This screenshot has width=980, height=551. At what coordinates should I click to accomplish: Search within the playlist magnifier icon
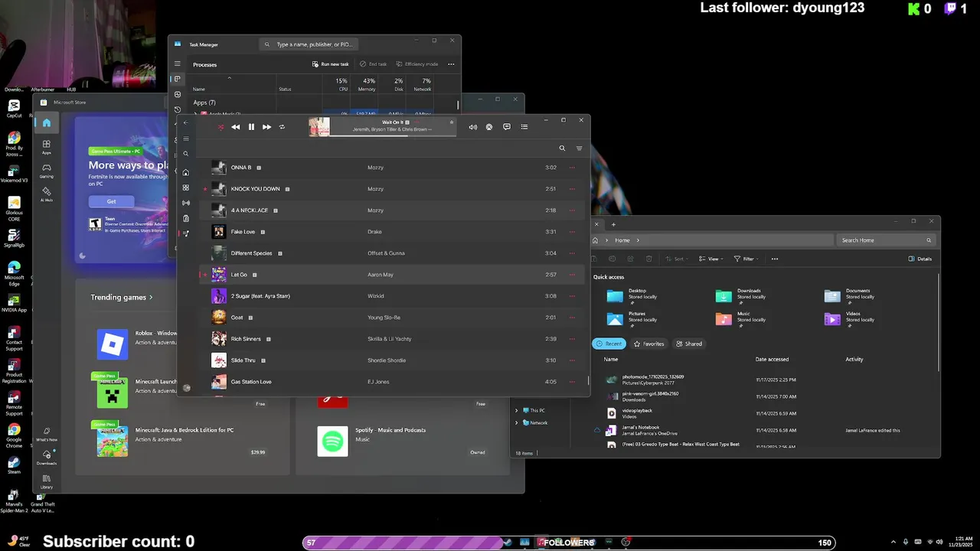pos(562,148)
